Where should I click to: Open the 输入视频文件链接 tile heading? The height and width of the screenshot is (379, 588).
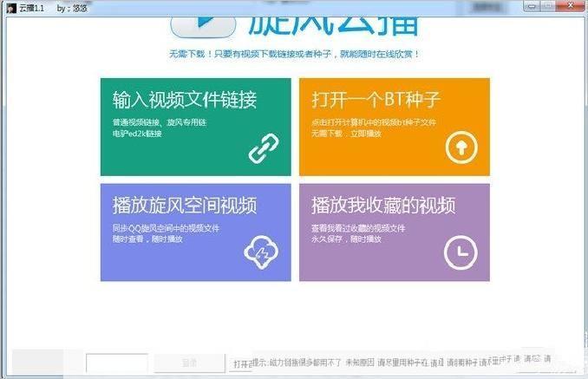pos(185,100)
